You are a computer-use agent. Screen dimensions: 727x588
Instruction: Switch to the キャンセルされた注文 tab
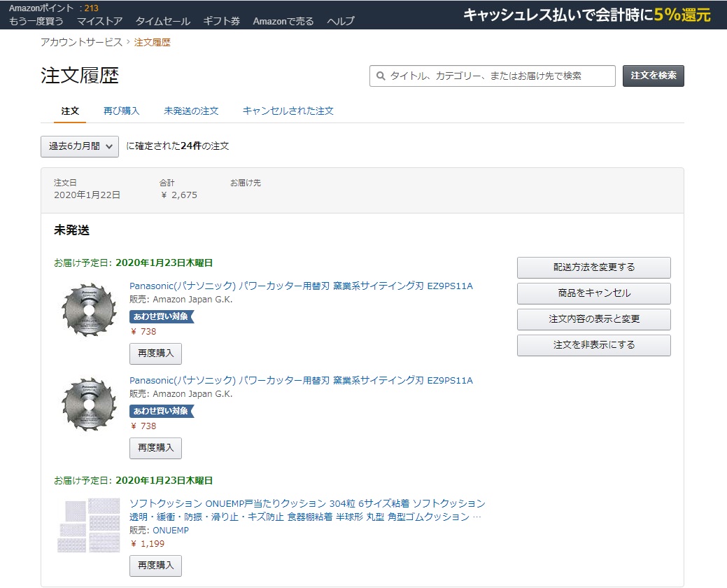(288, 111)
